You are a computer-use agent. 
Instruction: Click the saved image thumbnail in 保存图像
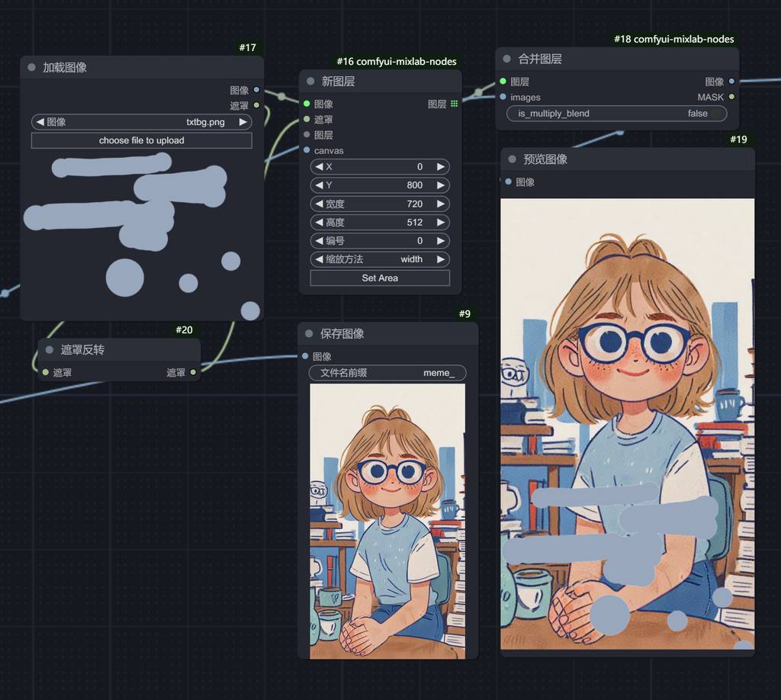pyautogui.click(x=387, y=521)
